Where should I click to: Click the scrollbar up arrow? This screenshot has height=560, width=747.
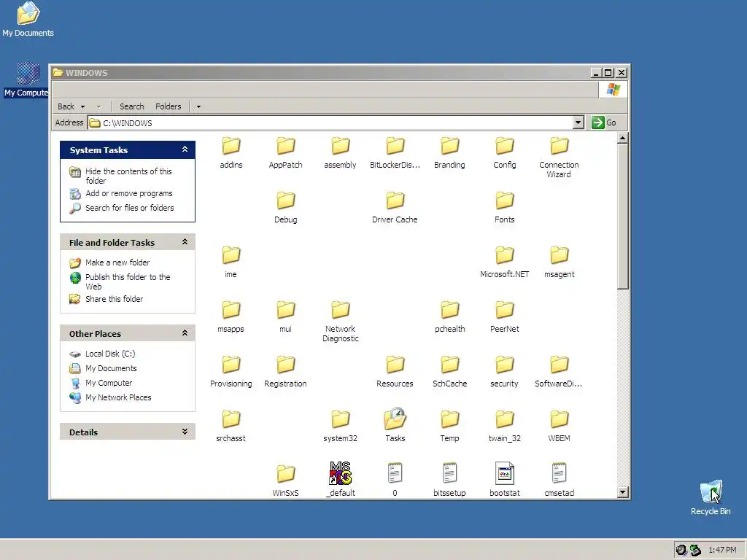coord(623,138)
